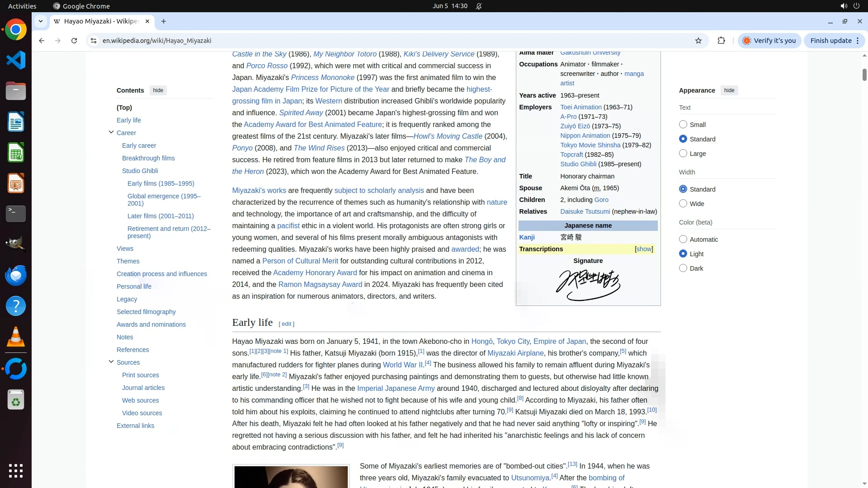The height and width of the screenshot is (488, 868).
Task: Choose Wide width option
Action: pos(683,204)
